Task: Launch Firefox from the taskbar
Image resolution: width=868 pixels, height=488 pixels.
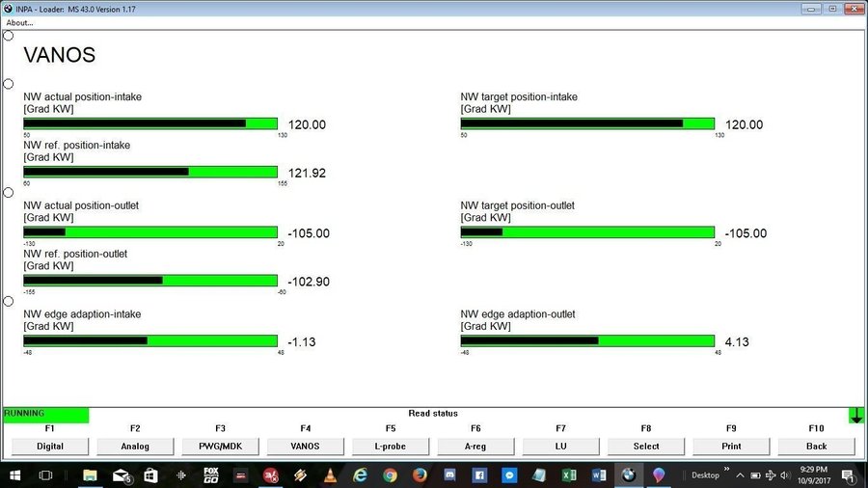Action: 420,475
